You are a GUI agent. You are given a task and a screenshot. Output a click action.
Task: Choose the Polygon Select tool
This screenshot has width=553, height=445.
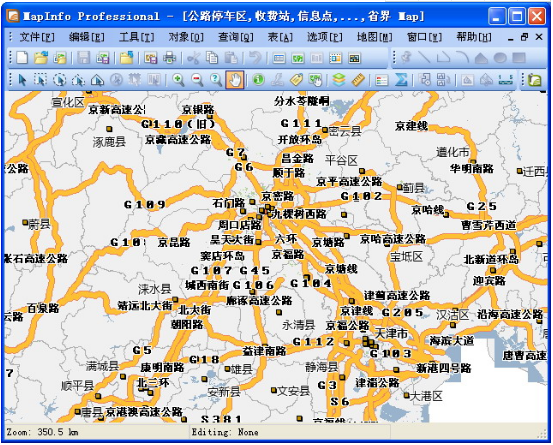tap(78, 80)
